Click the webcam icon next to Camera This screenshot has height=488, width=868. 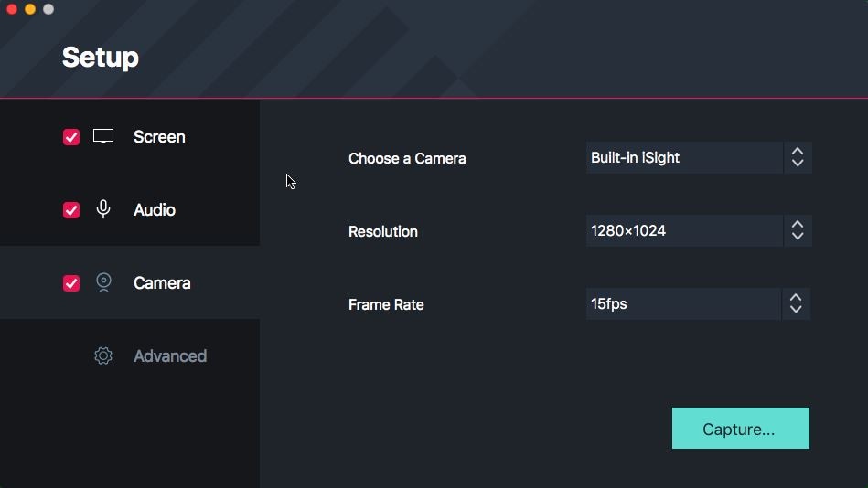coord(103,282)
